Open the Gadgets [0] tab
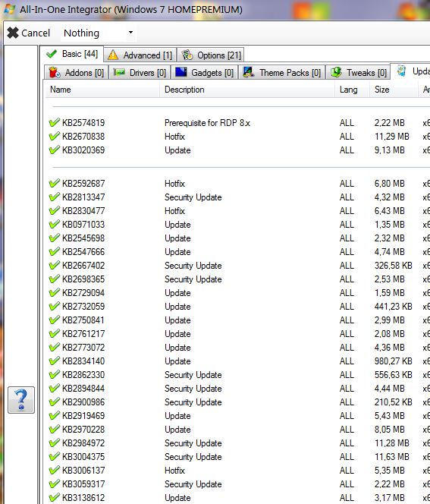The width and height of the screenshot is (430, 504). pyautogui.click(x=205, y=73)
